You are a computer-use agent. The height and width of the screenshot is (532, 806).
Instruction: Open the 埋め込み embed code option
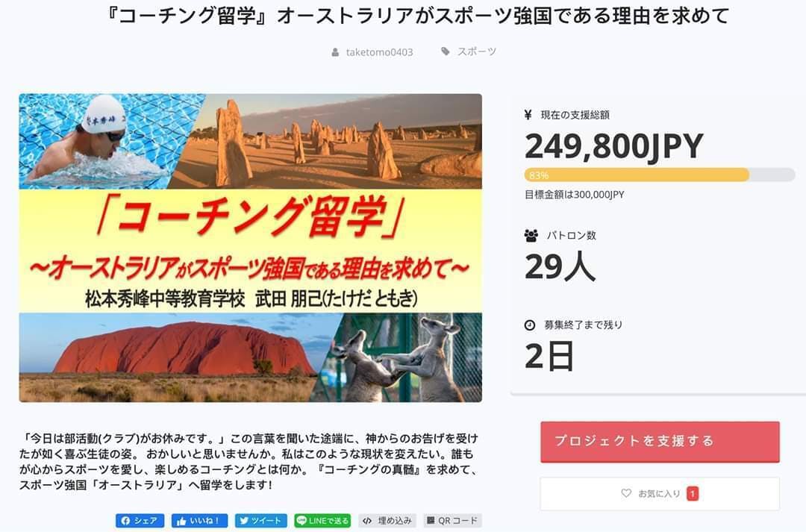coord(387,521)
